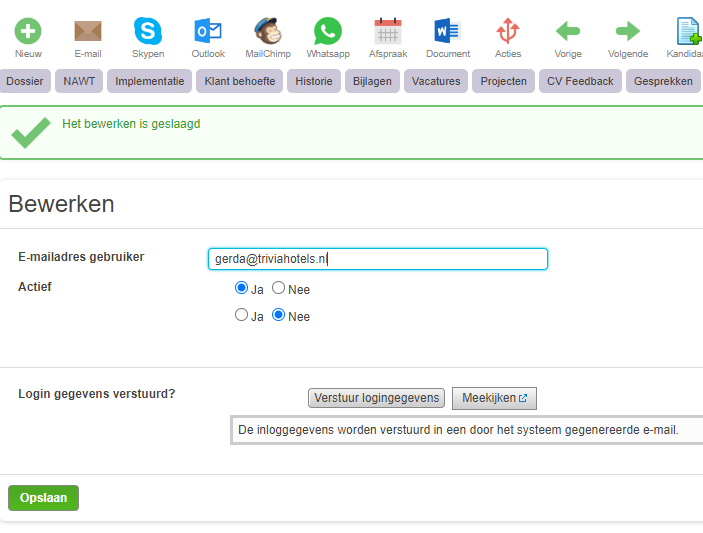Viewport: 703px width, 533px height.
Task: Switch to the Klant behoefte tab
Action: click(239, 81)
